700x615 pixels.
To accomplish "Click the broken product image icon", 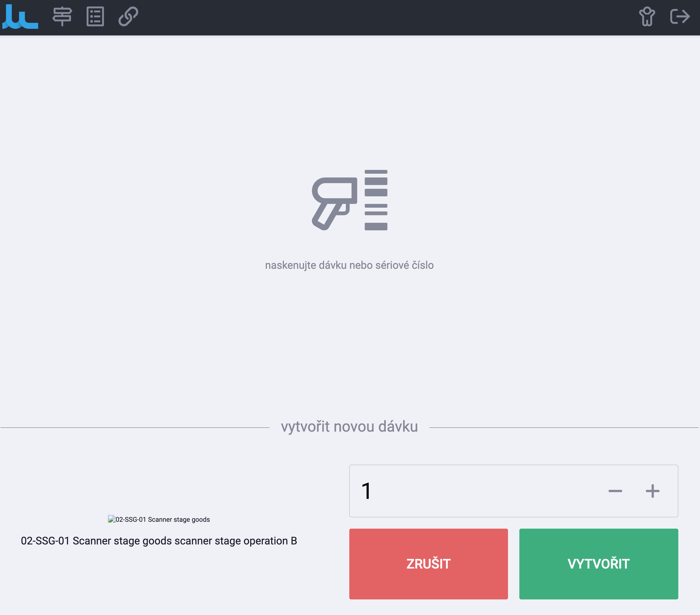I will pyautogui.click(x=111, y=519).
